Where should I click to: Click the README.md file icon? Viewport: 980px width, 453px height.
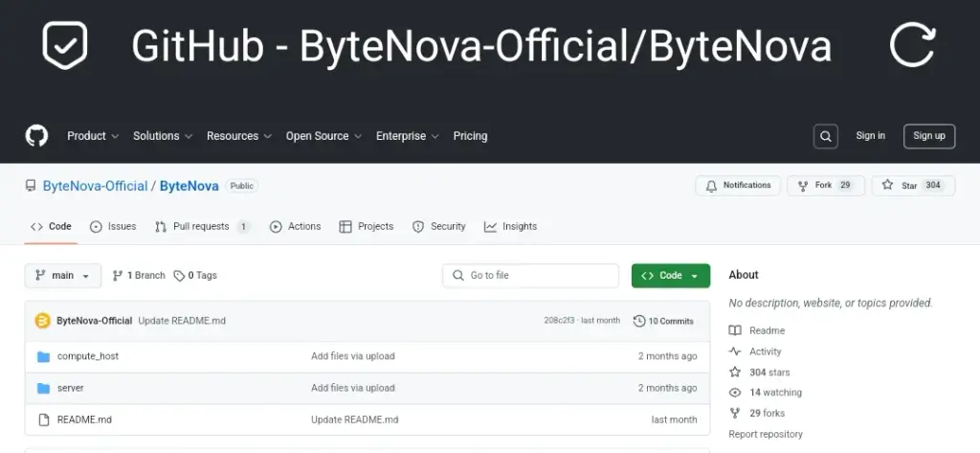click(x=43, y=419)
